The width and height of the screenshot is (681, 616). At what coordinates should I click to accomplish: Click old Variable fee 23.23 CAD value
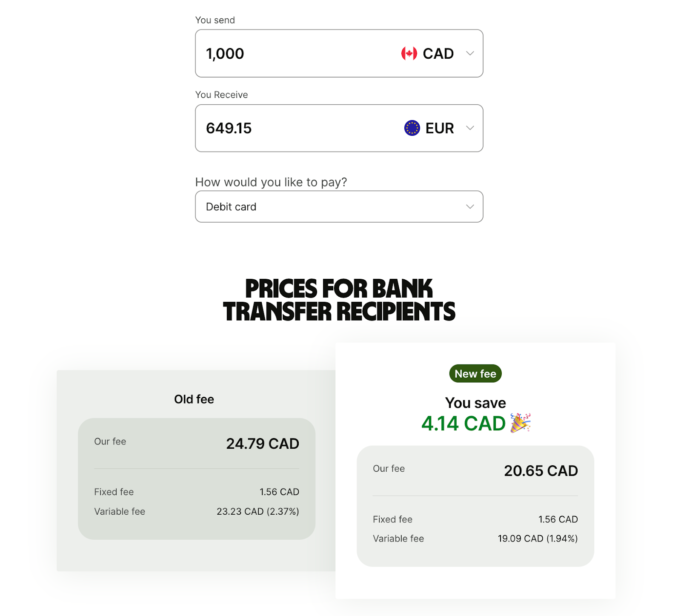pyautogui.click(x=258, y=511)
